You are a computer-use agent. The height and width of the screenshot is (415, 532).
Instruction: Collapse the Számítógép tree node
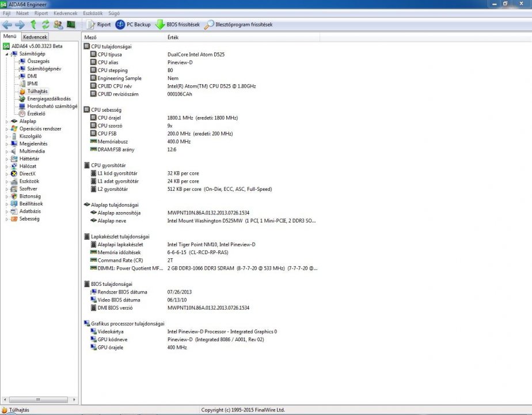click(x=7, y=54)
